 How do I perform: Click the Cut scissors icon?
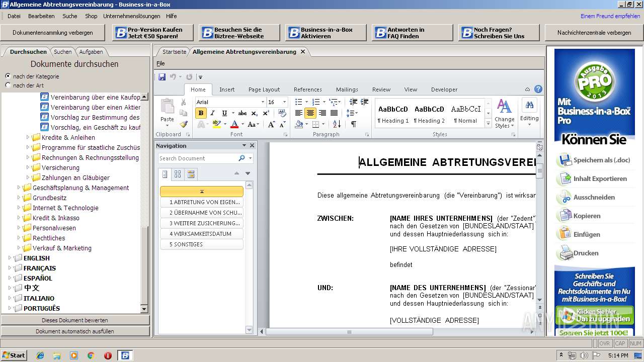(x=183, y=102)
